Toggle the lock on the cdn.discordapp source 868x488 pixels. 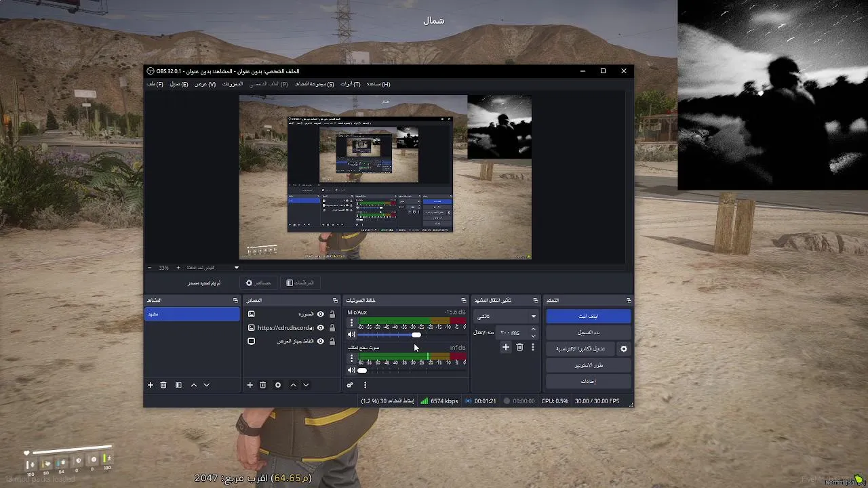coord(332,328)
